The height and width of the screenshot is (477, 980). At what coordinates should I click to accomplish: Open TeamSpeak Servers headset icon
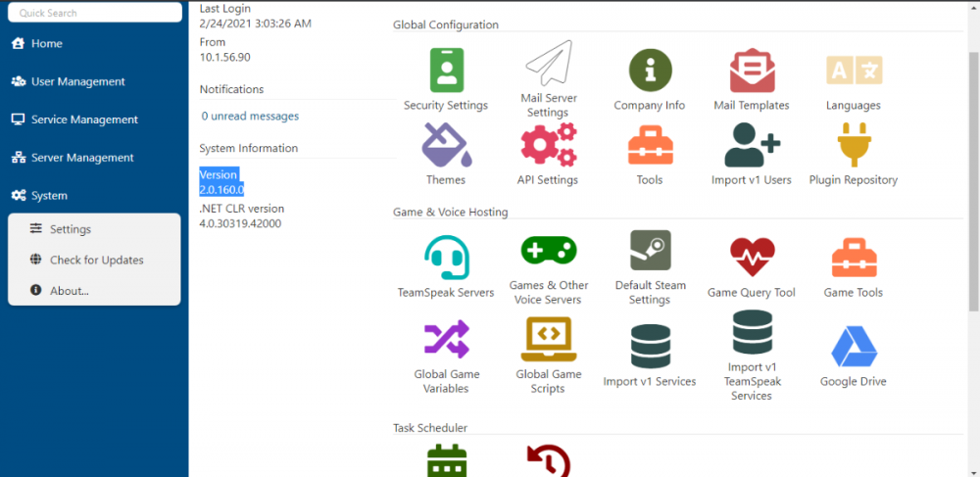[x=446, y=258]
